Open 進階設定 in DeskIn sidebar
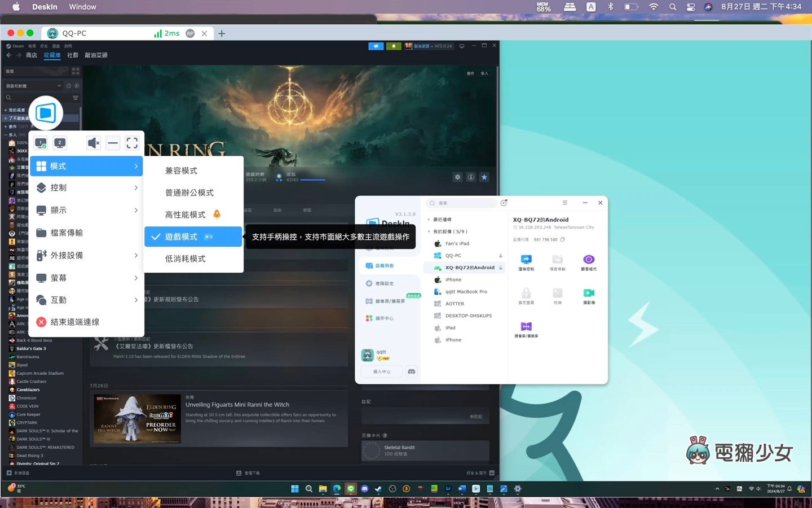Image resolution: width=812 pixels, height=508 pixels. click(x=380, y=283)
